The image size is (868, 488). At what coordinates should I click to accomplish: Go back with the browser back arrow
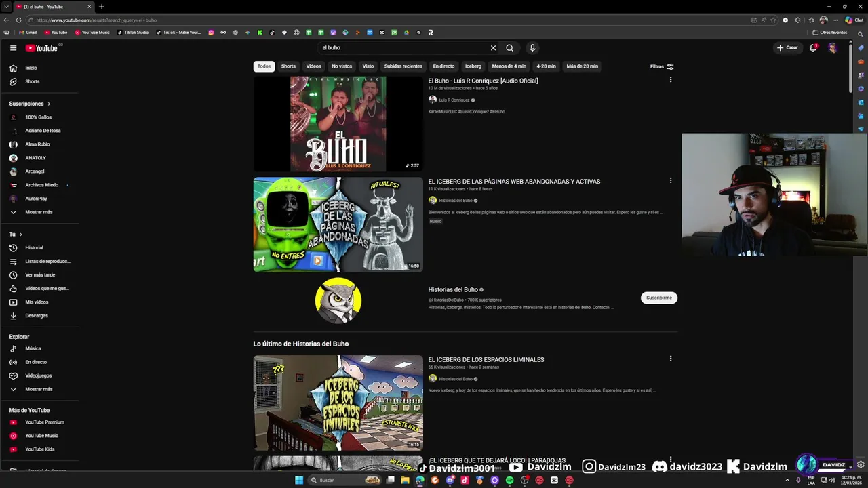point(7,20)
